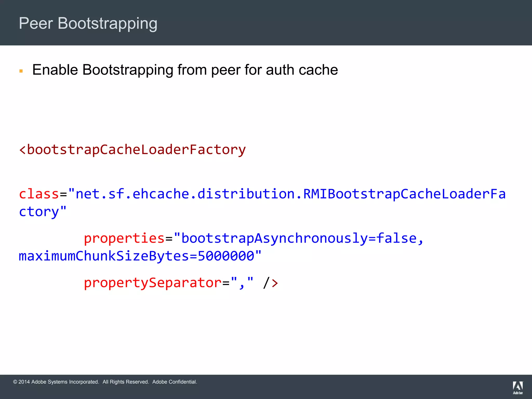Click the properties bootstrapAsynchronously=false line
Viewport: 532px width, 399px height.
254,238
